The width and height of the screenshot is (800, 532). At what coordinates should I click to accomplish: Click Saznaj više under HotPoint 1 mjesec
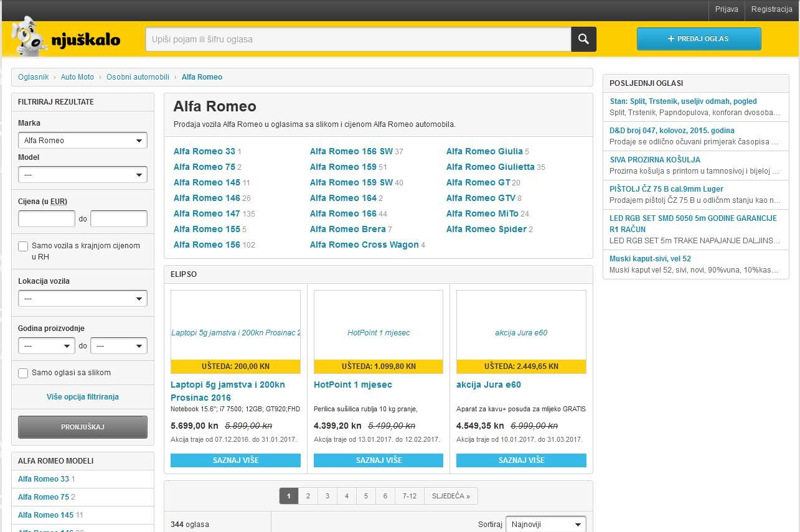coord(379,460)
